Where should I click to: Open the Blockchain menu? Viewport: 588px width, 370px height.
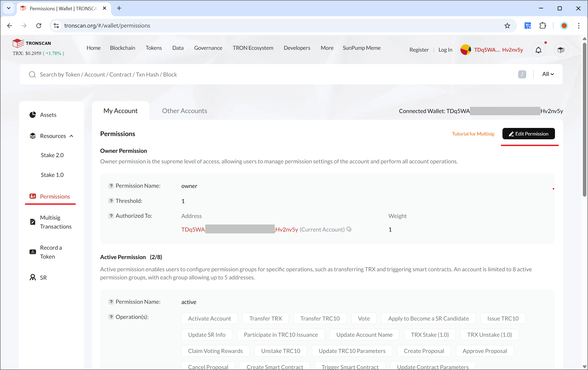pos(122,48)
